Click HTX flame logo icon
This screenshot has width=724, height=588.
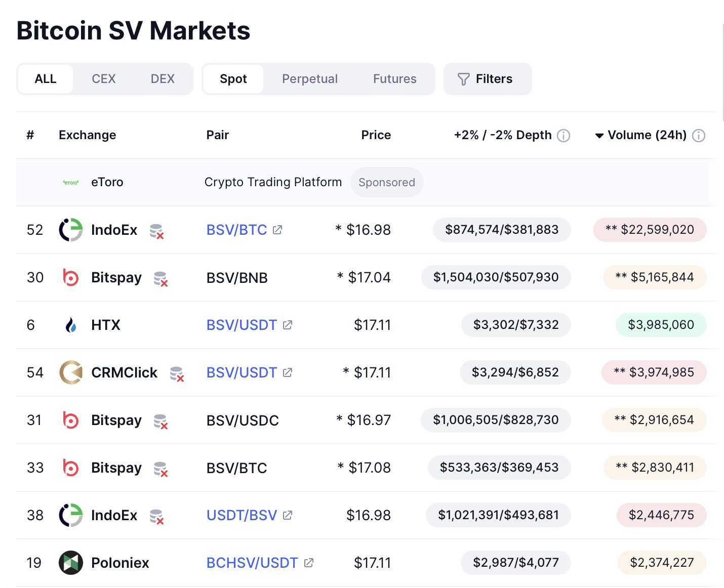click(71, 325)
